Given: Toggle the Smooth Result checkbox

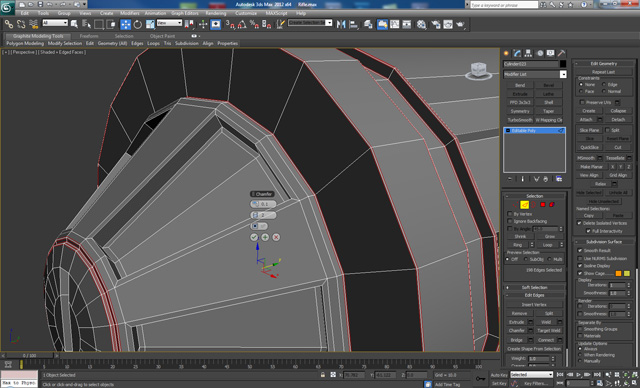Looking at the screenshot, I should tap(580, 251).
